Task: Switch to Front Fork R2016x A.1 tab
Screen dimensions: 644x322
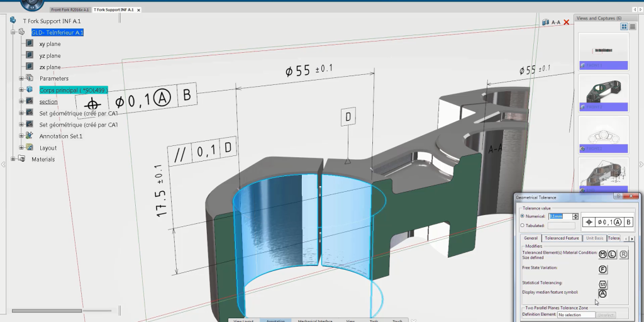Action: 70,9
